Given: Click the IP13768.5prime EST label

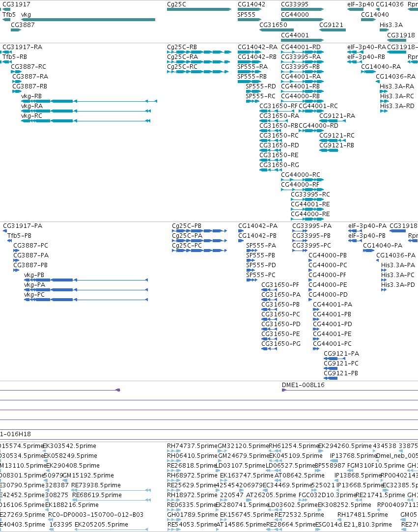Looking at the screenshot, I should point(353,456).
